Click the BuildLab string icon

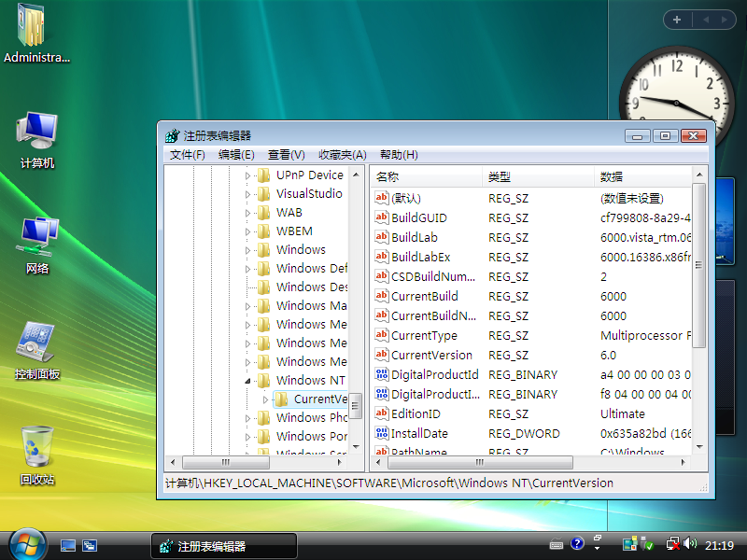[382, 237]
